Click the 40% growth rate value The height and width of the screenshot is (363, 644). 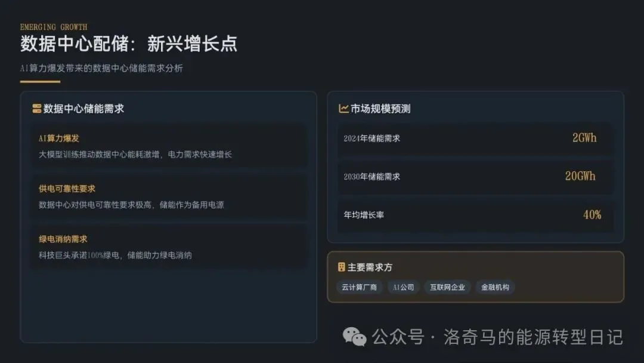point(592,214)
